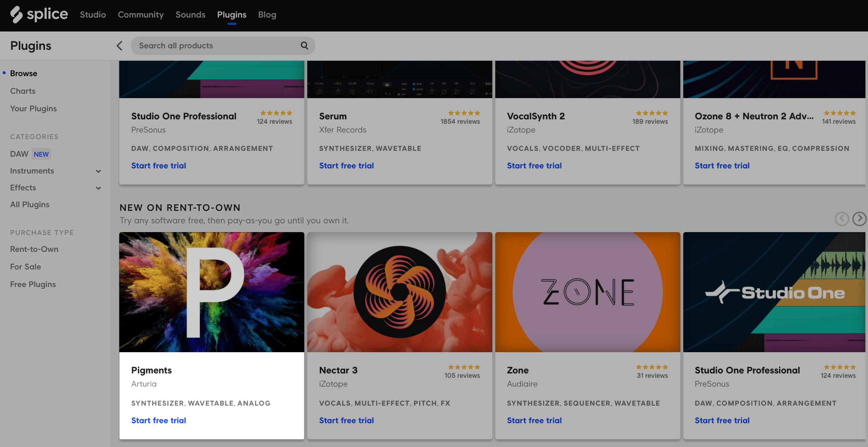This screenshot has width=868, height=447.
Task: Expand the Effects category
Action: click(x=98, y=188)
